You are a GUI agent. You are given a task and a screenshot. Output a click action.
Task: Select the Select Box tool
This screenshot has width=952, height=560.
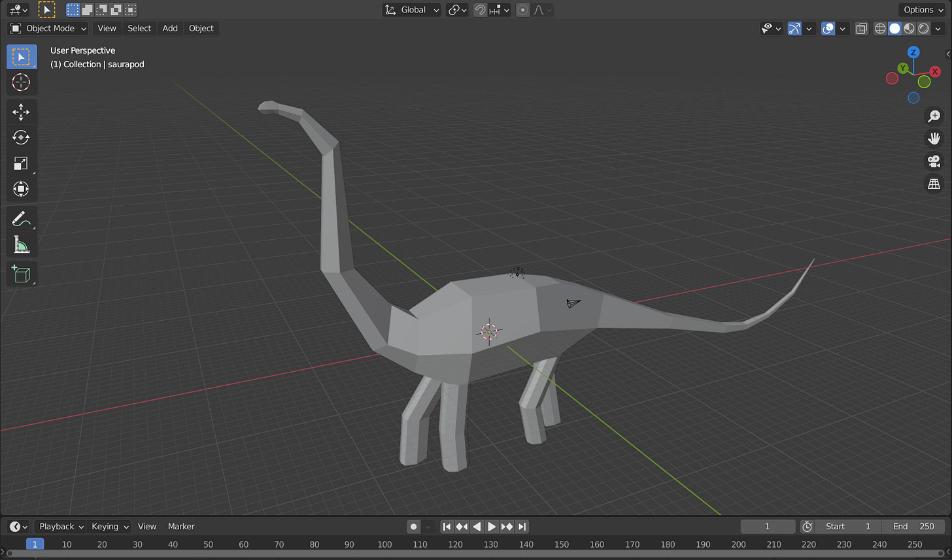(22, 57)
